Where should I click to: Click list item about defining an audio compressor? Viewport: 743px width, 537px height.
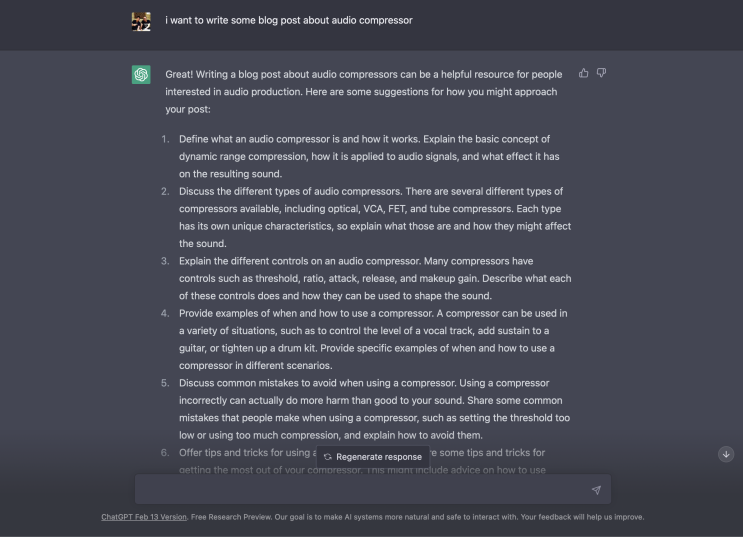point(372,156)
